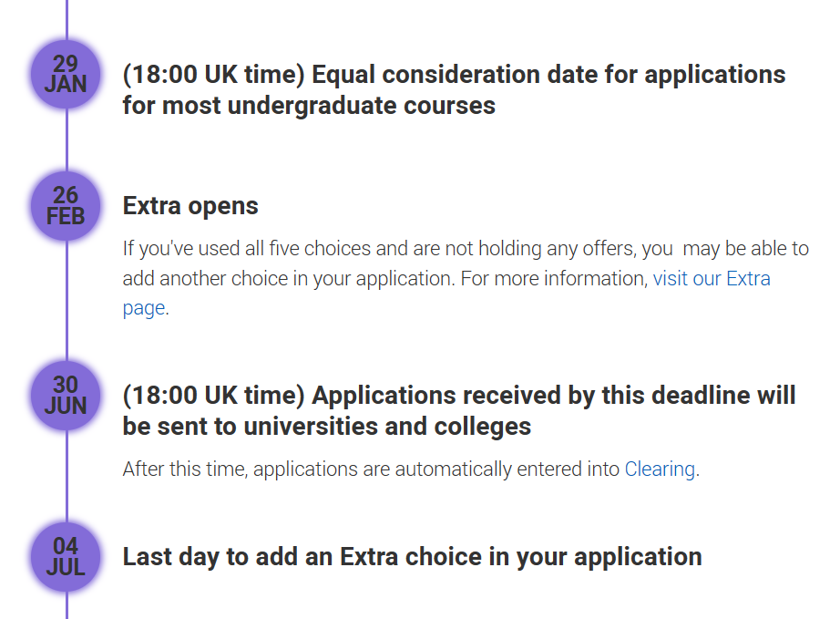Click '(18:00 UK time)' in the 29 JAN entry

pyautogui.click(x=214, y=75)
